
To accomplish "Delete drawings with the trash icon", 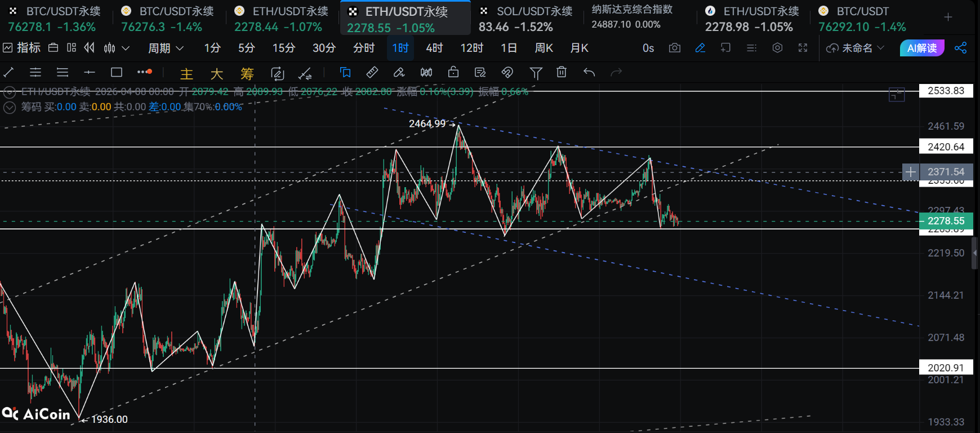I will 562,72.
